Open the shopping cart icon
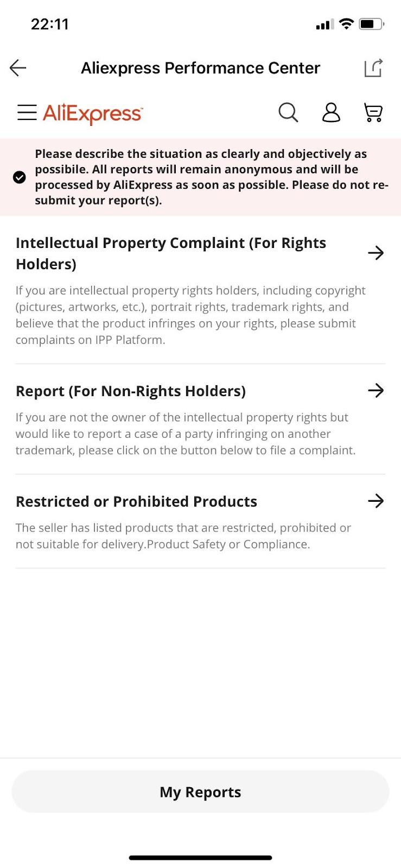401x868 pixels. (373, 112)
